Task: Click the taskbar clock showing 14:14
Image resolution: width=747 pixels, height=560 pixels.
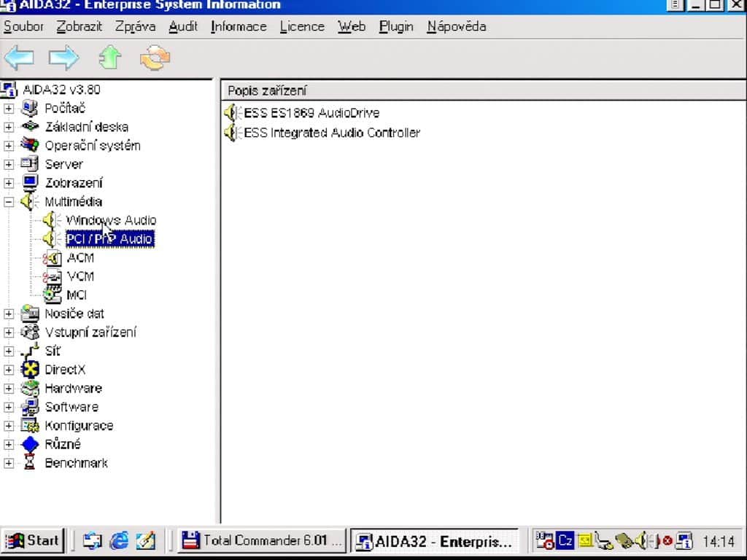Action: point(719,541)
